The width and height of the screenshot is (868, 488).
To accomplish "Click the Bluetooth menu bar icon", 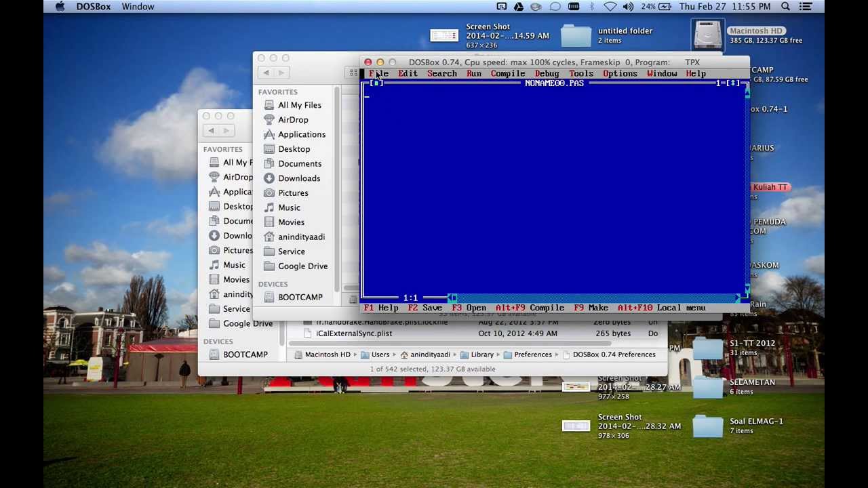I will [x=591, y=7].
